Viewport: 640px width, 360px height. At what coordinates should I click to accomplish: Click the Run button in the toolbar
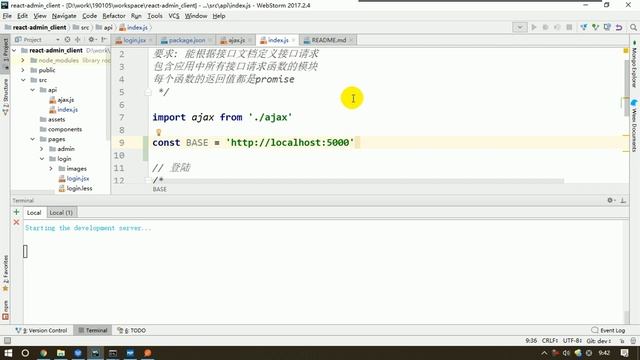tap(533, 27)
